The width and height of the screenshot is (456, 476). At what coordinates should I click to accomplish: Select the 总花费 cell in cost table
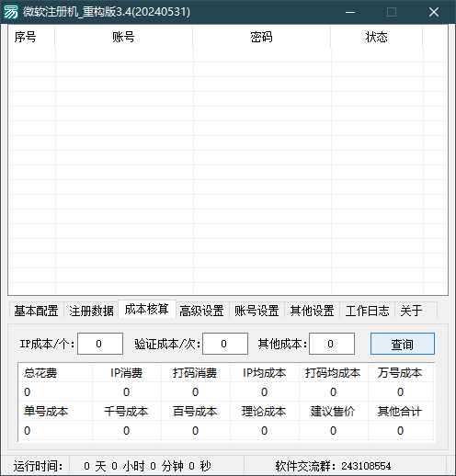40,373
